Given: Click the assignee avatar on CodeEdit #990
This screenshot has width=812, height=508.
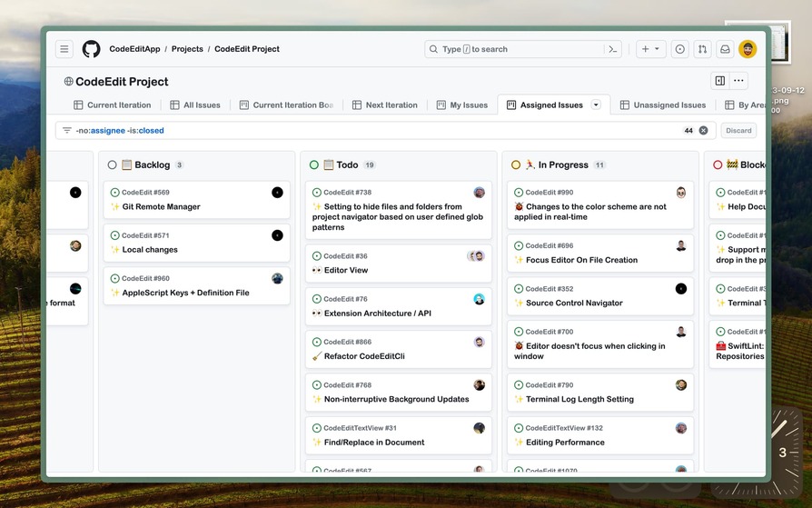Looking at the screenshot, I should point(681,193).
